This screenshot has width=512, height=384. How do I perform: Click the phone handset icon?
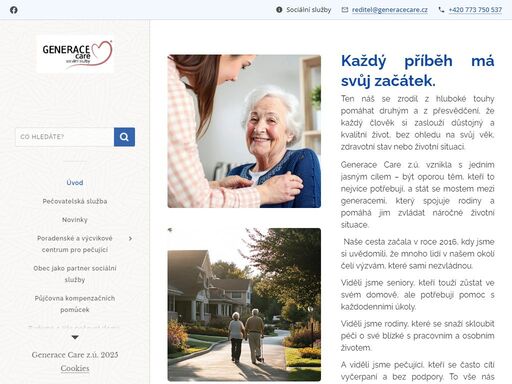pyautogui.click(x=441, y=10)
